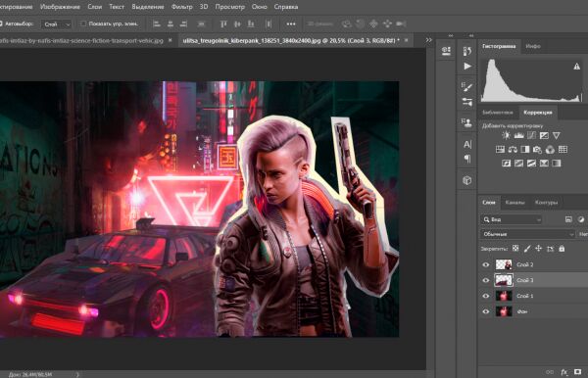Toggle lock position icon
Viewport: 588px width, 378px height.
click(x=538, y=249)
